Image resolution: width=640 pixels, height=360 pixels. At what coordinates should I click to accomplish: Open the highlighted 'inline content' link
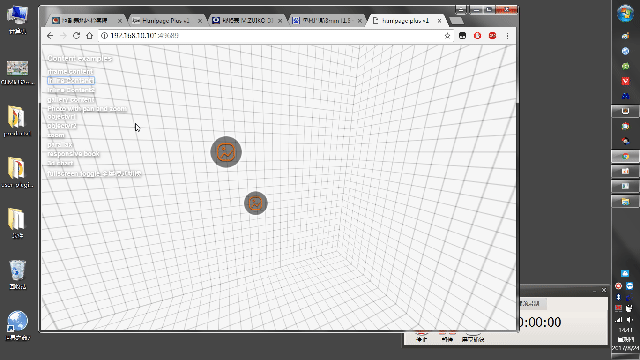coord(71,81)
